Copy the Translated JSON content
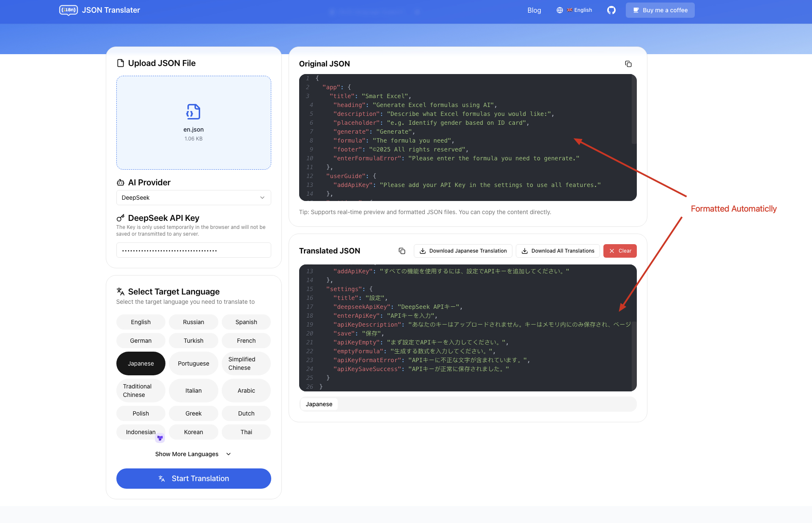The height and width of the screenshot is (523, 812). click(402, 250)
